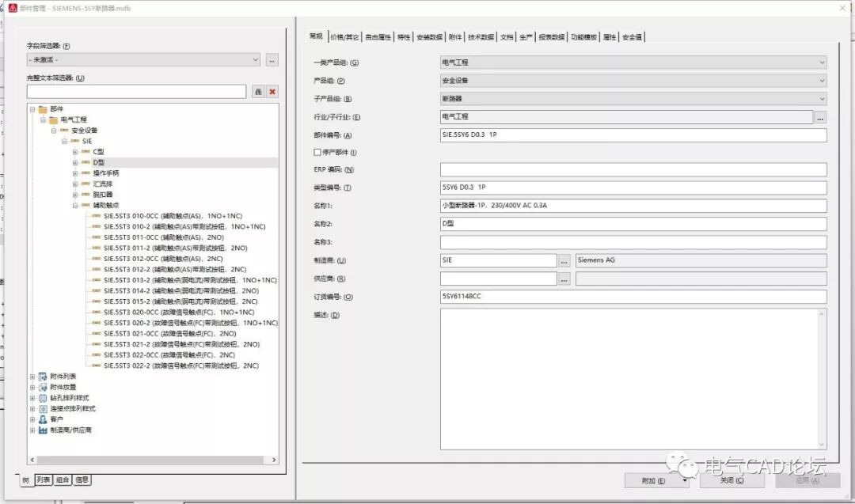Select tree item SIE.5ST3 013-2
The height and width of the screenshot is (504, 855).
[x=190, y=280]
